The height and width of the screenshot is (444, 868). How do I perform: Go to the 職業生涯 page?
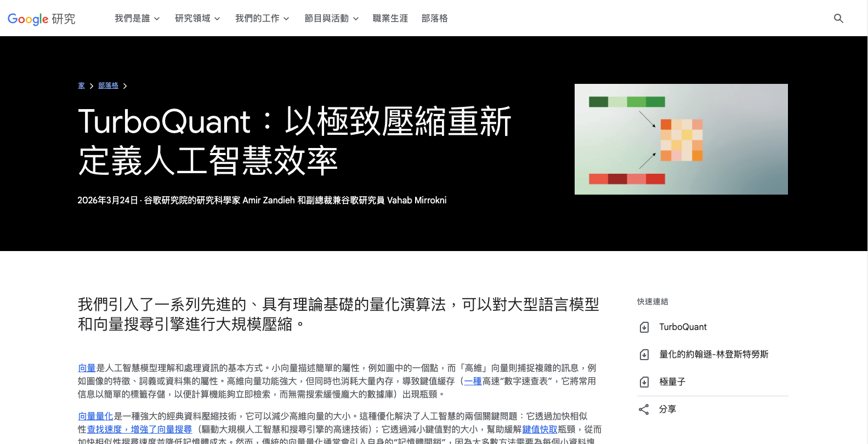point(390,19)
